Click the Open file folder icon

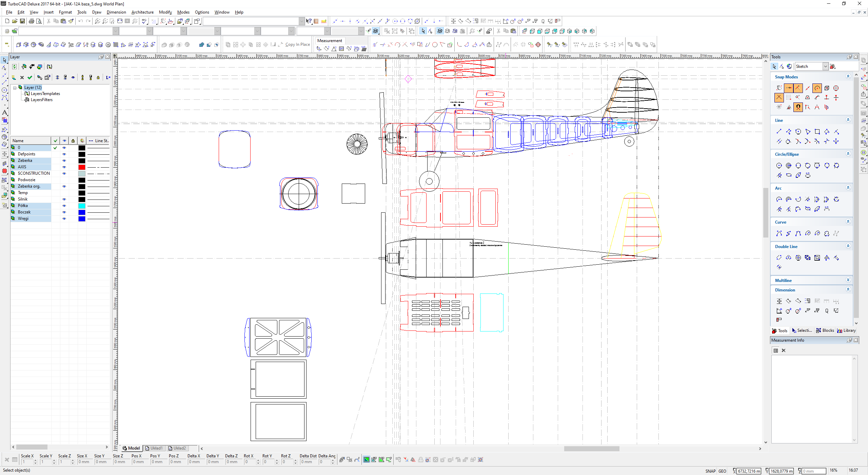tap(15, 21)
